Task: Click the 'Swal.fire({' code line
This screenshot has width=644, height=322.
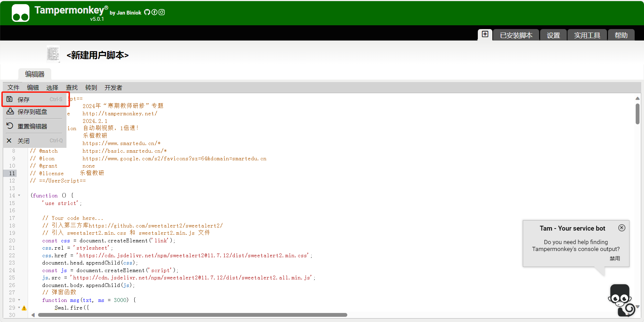Action: pos(72,308)
